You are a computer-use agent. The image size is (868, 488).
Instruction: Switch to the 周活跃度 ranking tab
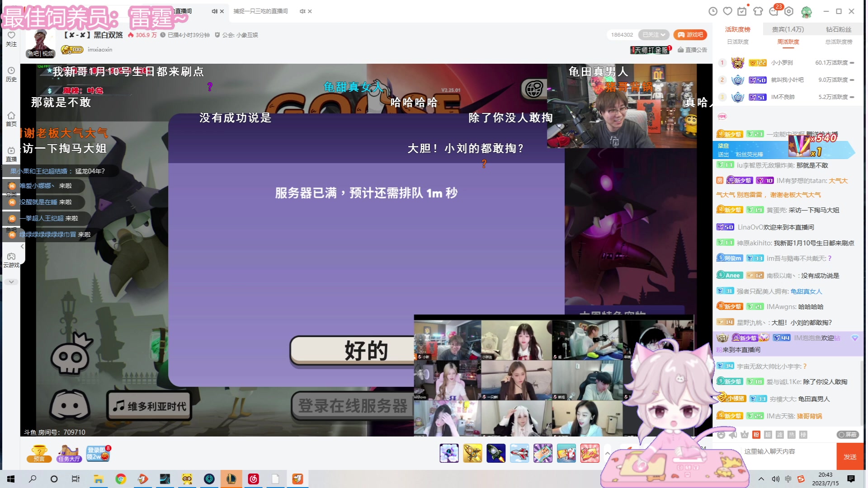coord(789,42)
